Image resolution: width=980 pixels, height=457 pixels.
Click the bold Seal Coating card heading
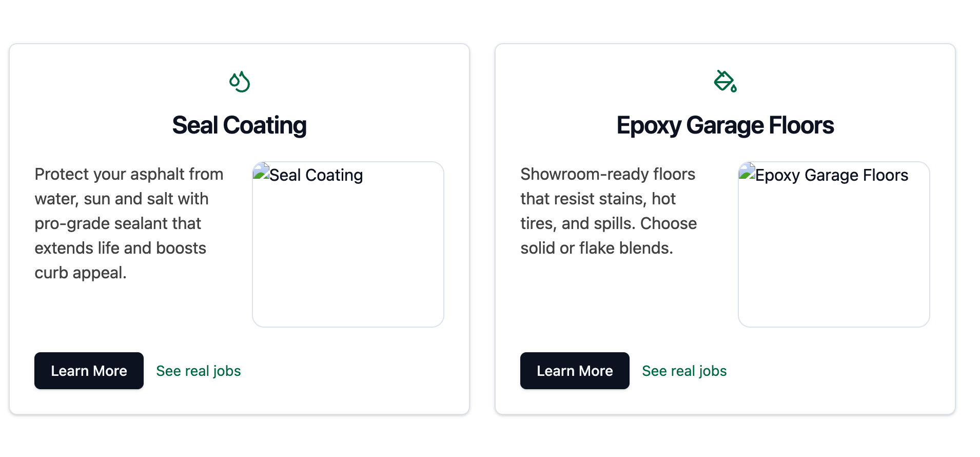239,125
